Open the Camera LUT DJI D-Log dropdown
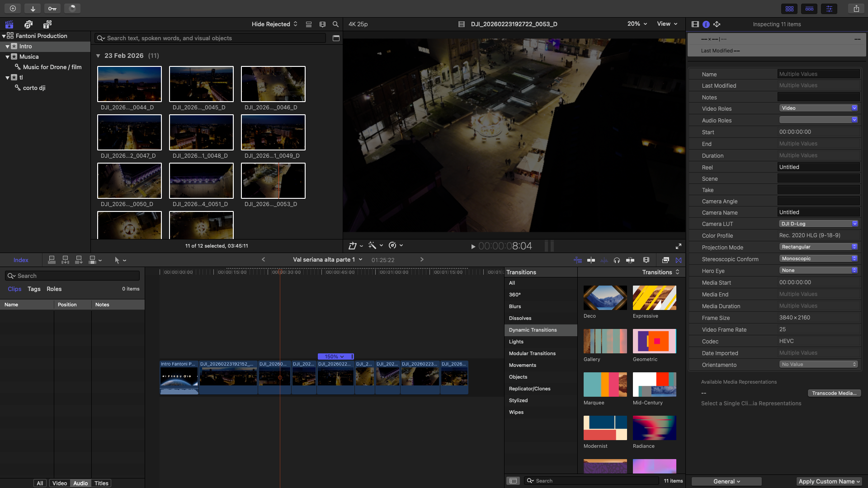The image size is (868, 488). [819, 224]
